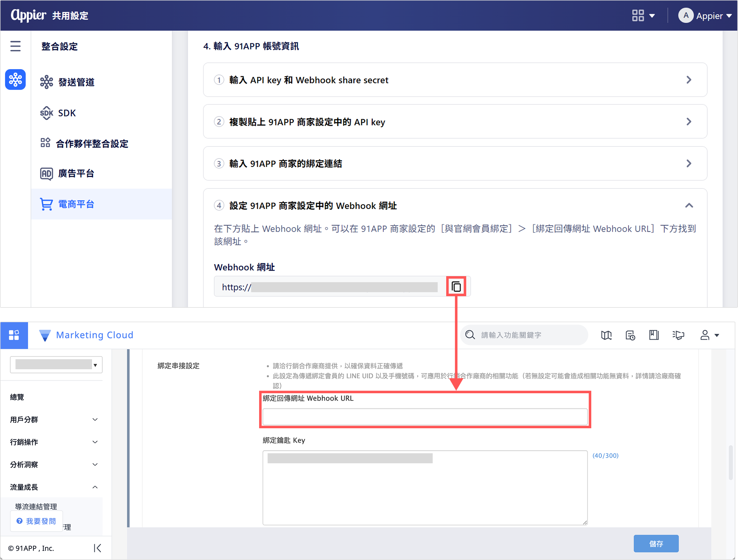Expand the Appier account dropdown arrow
The width and height of the screenshot is (738, 560).
pyautogui.click(x=729, y=16)
